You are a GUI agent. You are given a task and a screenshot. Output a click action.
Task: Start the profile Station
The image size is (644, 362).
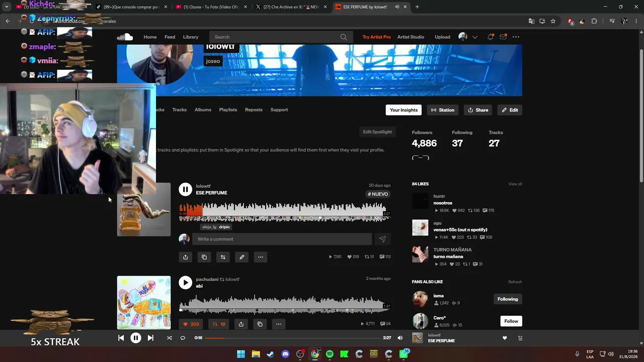[x=443, y=110]
